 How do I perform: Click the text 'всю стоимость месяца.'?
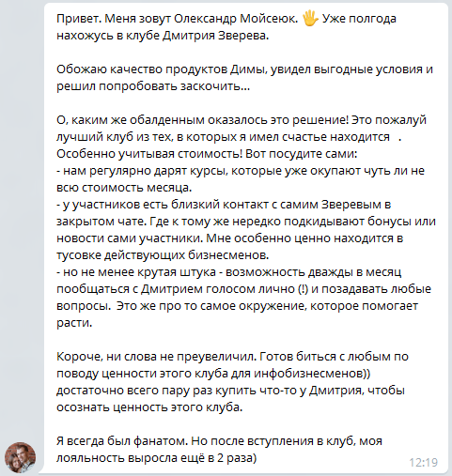(124, 188)
